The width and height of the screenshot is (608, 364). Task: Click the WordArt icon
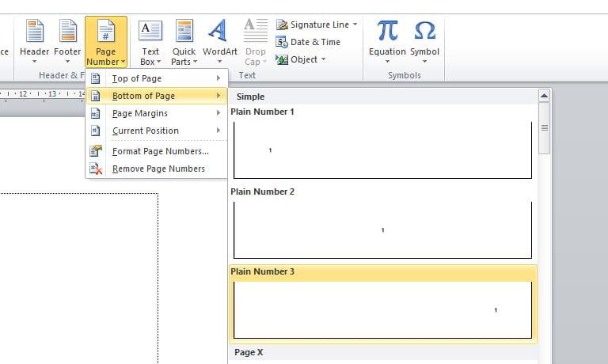pos(219,32)
